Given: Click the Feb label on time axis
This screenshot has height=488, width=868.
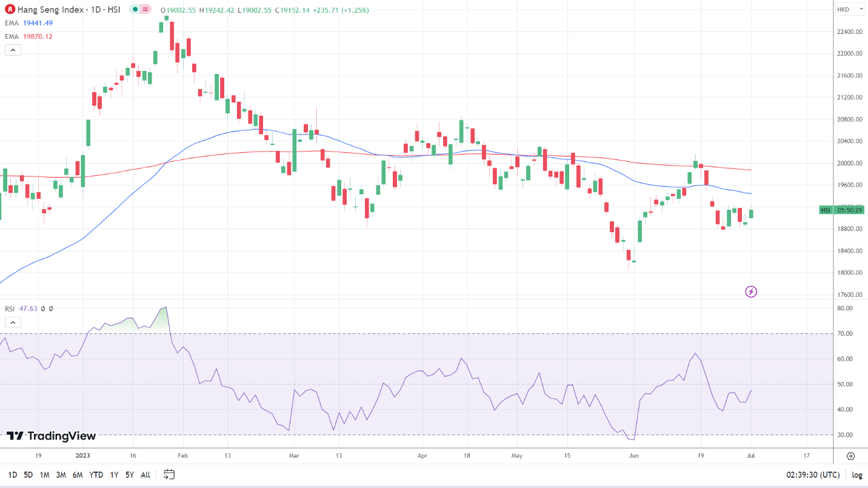Looking at the screenshot, I should point(182,455).
